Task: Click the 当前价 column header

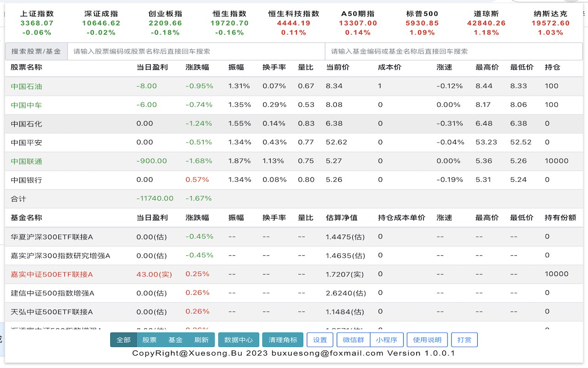Action: click(338, 67)
